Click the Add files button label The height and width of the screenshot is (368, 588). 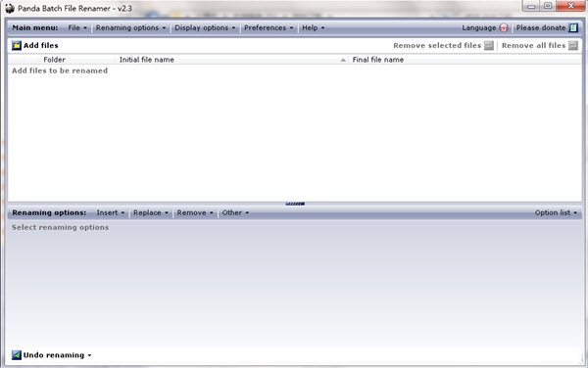click(40, 46)
